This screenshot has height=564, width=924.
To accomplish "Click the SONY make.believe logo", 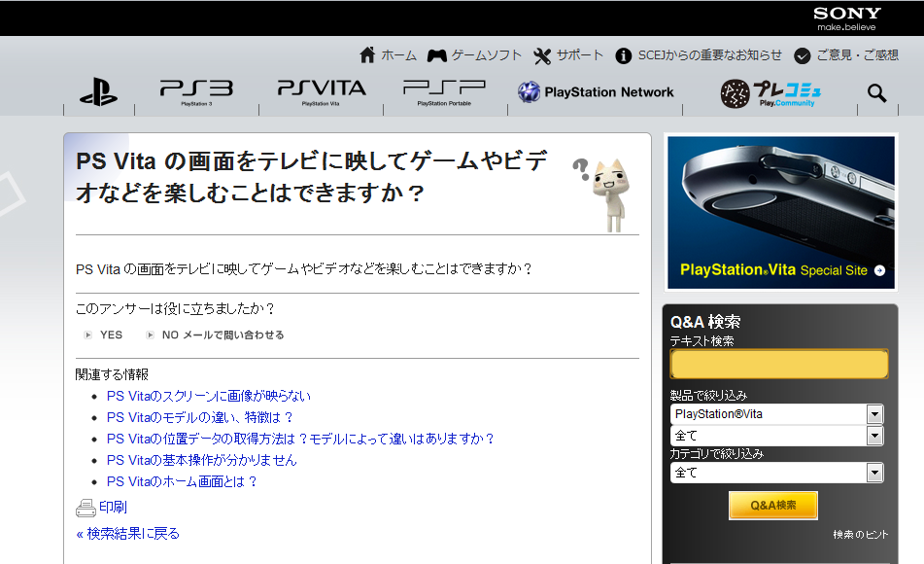I will point(847,18).
